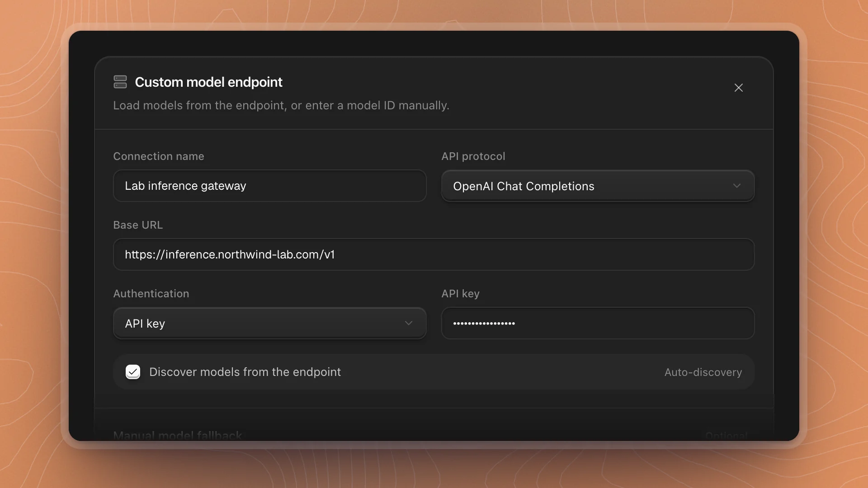
Task: Close the Custom model endpoint dialog
Action: (738, 88)
